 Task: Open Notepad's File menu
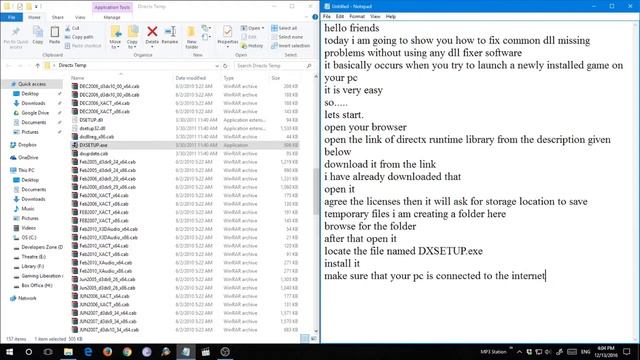327,16
